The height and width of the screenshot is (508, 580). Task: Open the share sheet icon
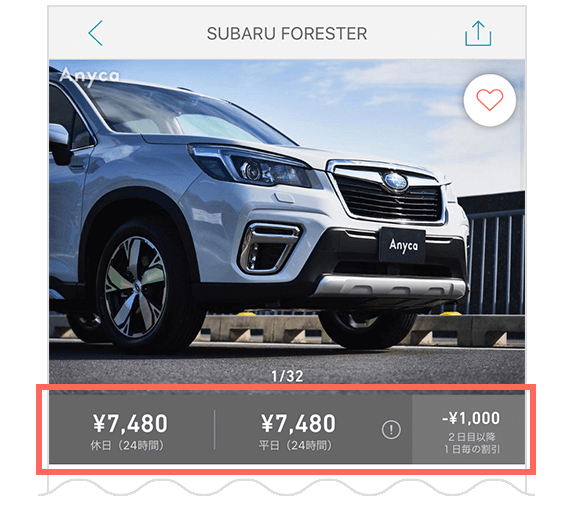(478, 33)
